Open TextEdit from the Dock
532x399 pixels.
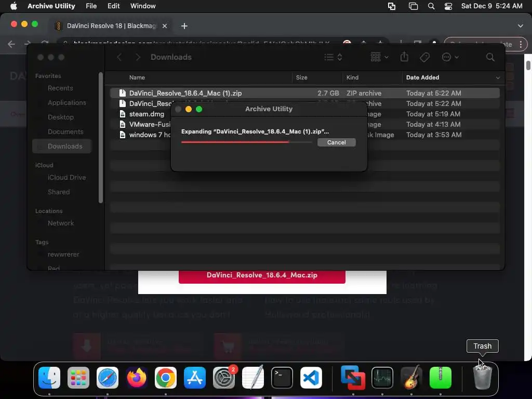253,378
